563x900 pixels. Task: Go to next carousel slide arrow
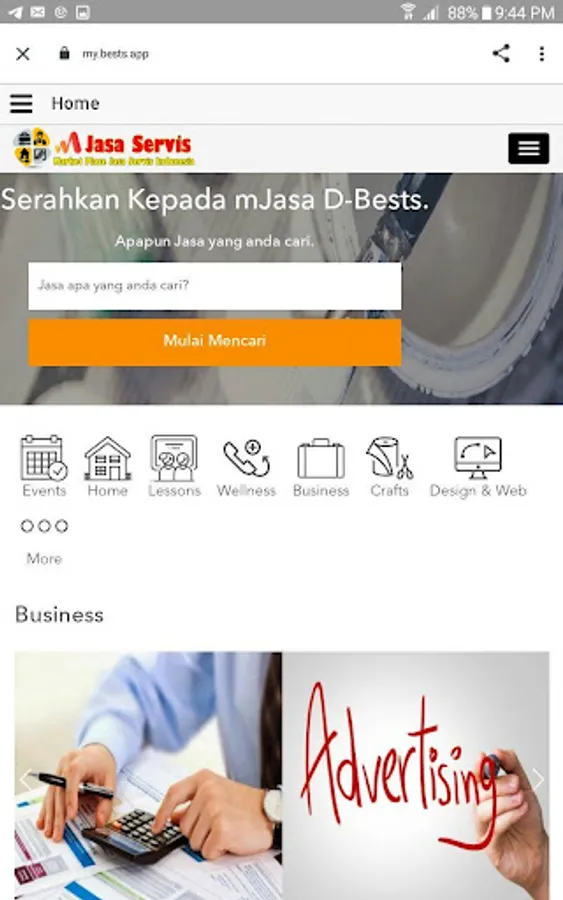[x=538, y=779]
